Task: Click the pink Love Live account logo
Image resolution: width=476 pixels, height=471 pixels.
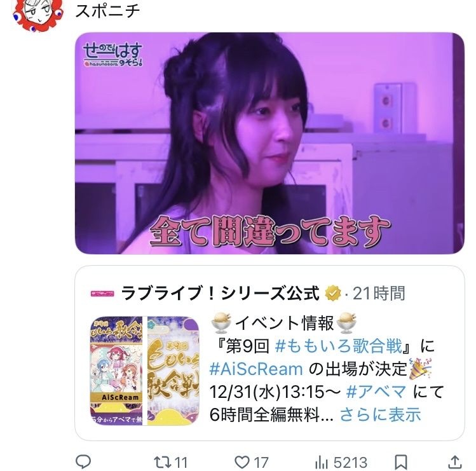Action: (x=102, y=294)
